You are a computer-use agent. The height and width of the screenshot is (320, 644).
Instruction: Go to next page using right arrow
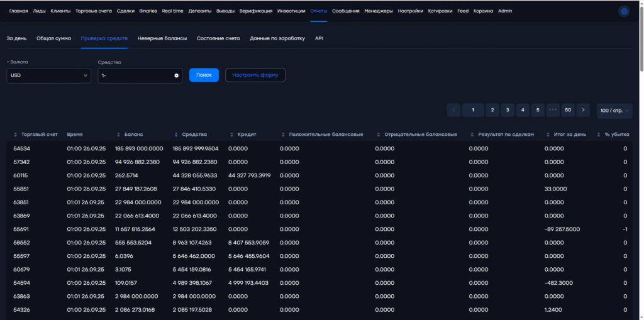point(583,110)
